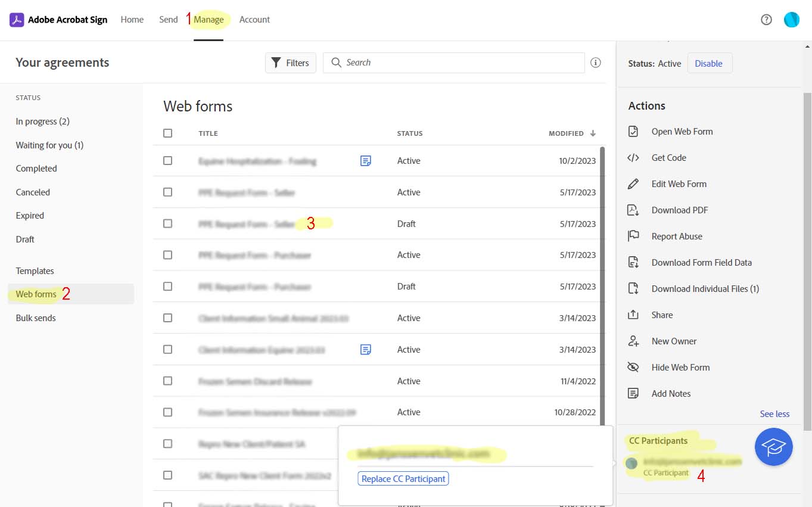Tick the checkbox for Frozen Semen Discard Release
This screenshot has width=812, height=507.
(x=167, y=381)
